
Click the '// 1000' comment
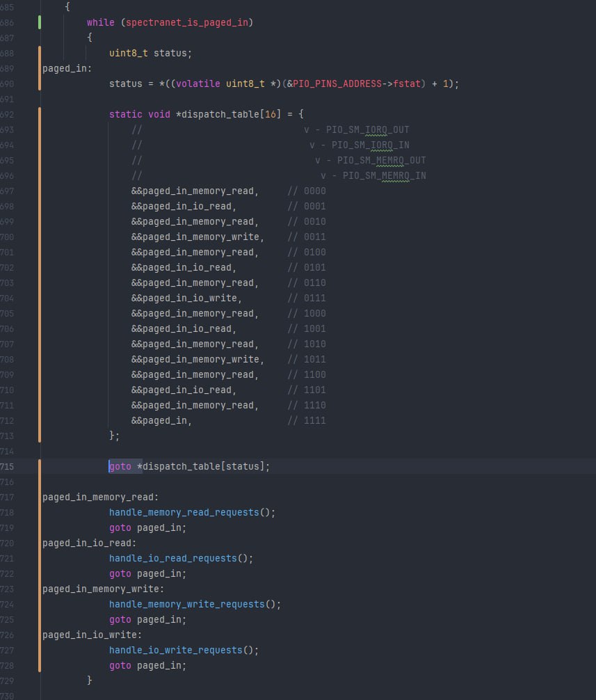[x=307, y=313]
